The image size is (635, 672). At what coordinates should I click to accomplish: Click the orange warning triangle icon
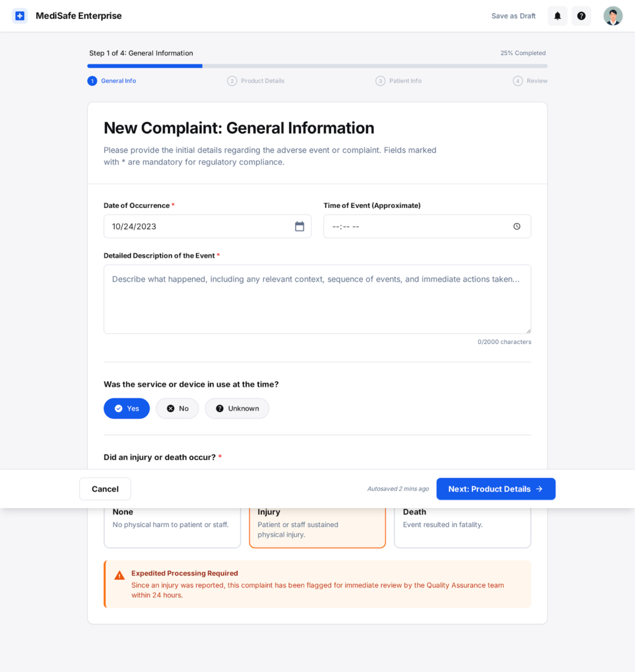coord(119,576)
